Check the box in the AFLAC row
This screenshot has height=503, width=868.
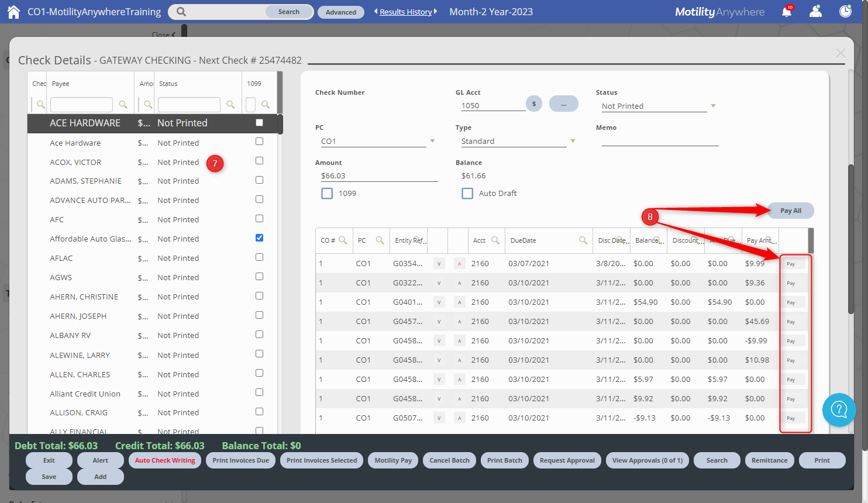259,257
